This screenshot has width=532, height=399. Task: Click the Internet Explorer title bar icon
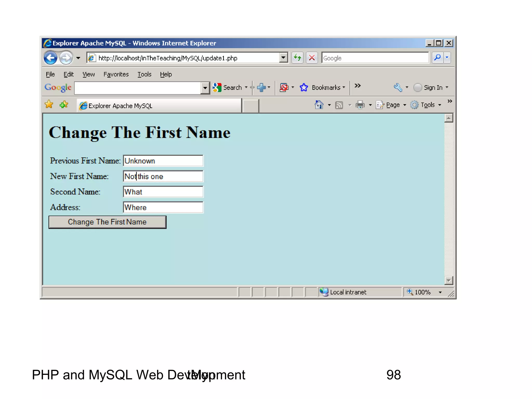[48, 43]
